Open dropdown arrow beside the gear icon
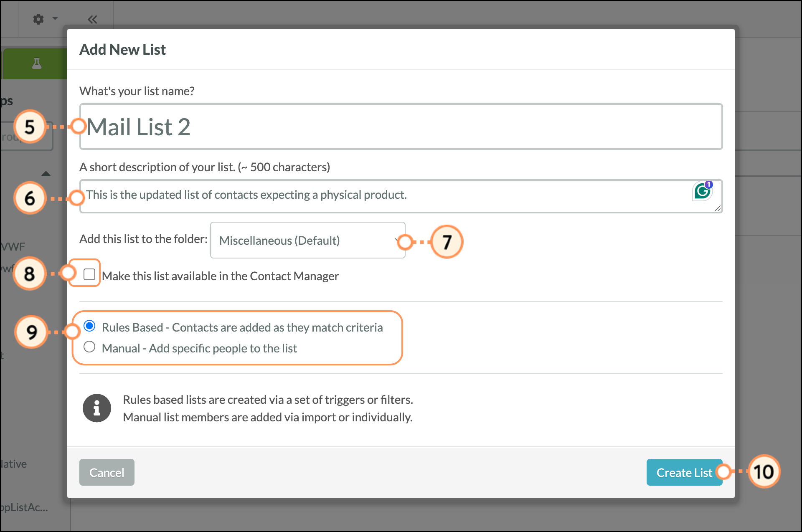 (55, 18)
